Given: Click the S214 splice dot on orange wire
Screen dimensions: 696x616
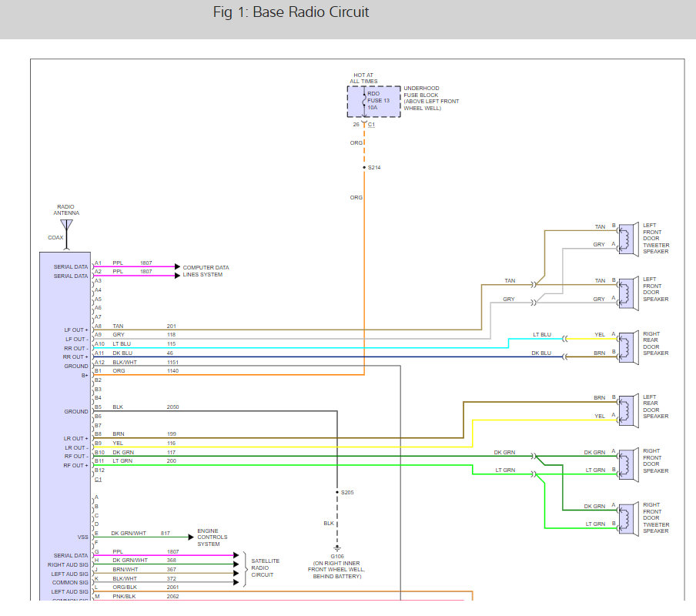Looking at the screenshot, I should pos(364,166).
